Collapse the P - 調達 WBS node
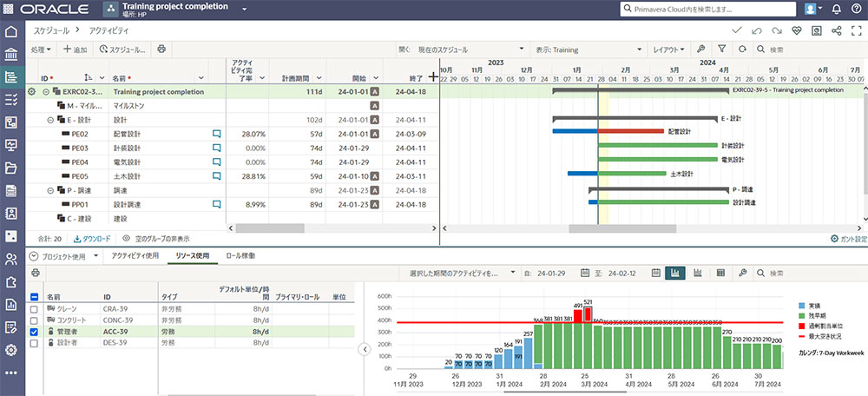Screen dimensions: 868x396 click(x=50, y=190)
